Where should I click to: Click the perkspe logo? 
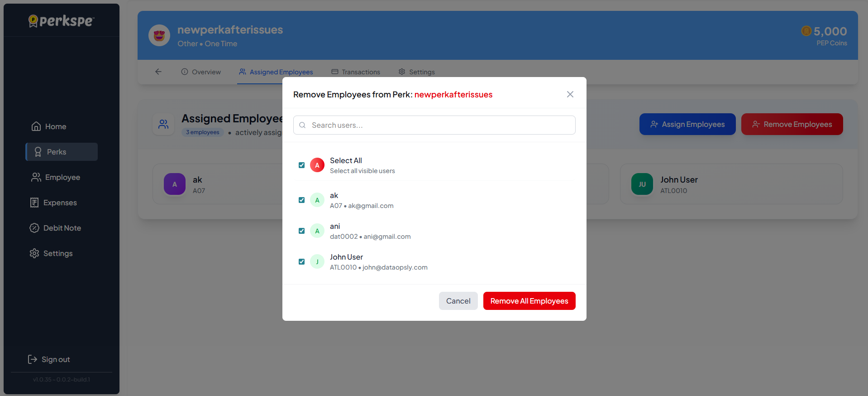(x=62, y=21)
